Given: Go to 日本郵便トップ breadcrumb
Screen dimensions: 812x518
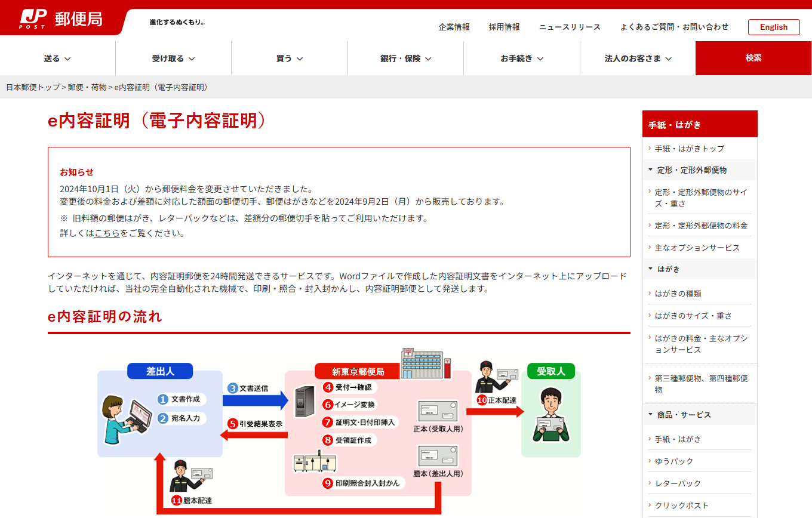Looking at the screenshot, I should point(33,87).
